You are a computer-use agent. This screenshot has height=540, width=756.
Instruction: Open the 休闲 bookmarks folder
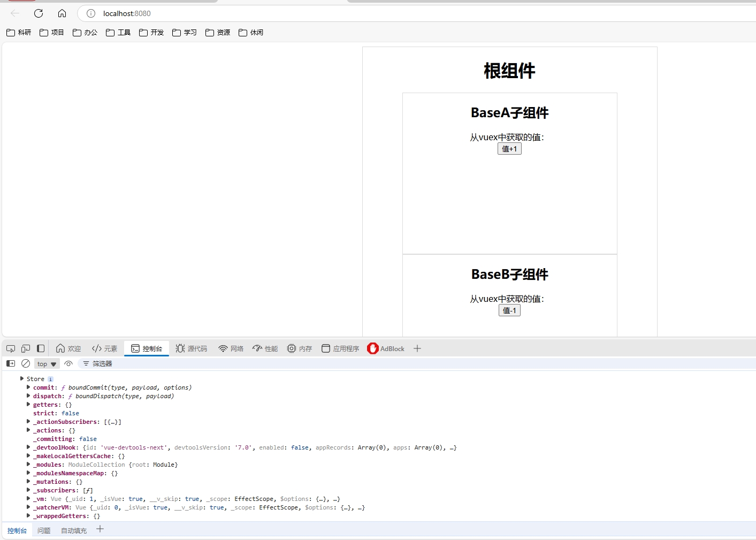(x=251, y=33)
